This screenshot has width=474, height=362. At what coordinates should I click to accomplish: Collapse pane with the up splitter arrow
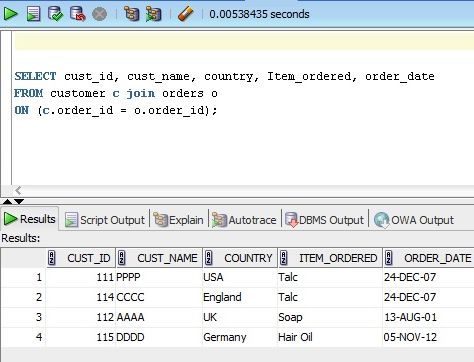coord(8,202)
